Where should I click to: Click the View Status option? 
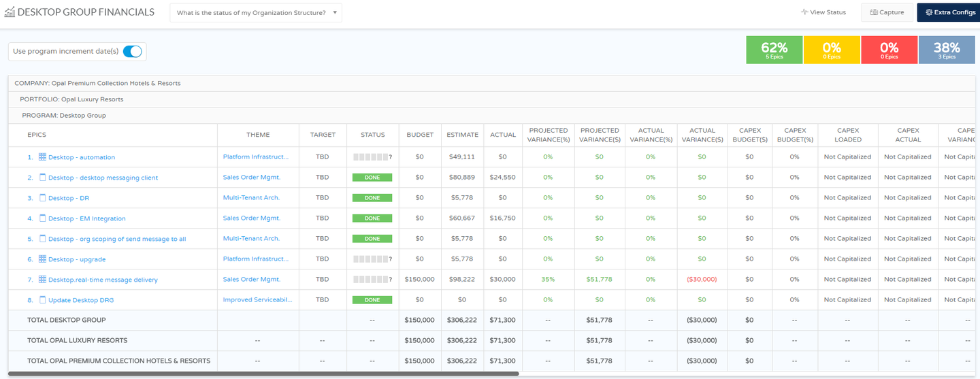823,12
